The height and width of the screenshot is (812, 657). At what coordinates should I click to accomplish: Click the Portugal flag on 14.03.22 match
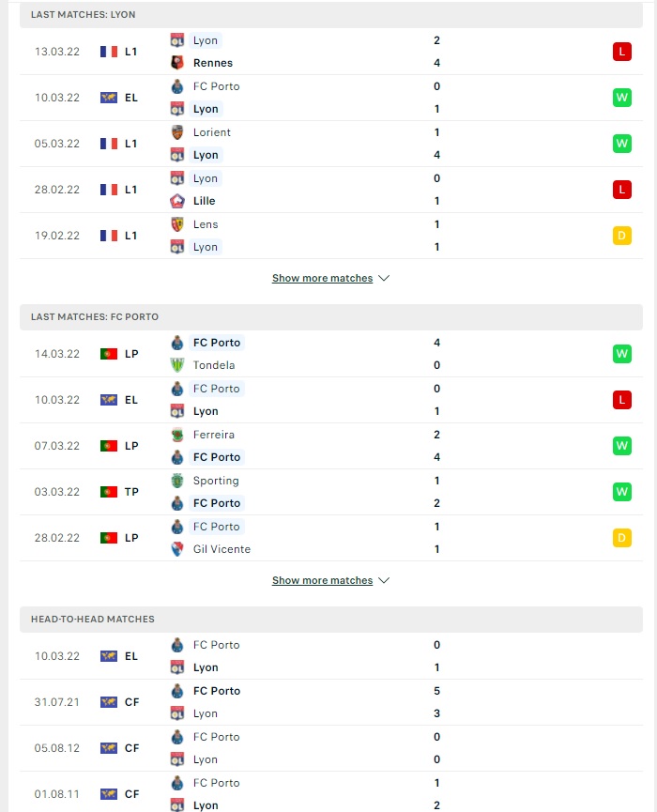coord(109,354)
